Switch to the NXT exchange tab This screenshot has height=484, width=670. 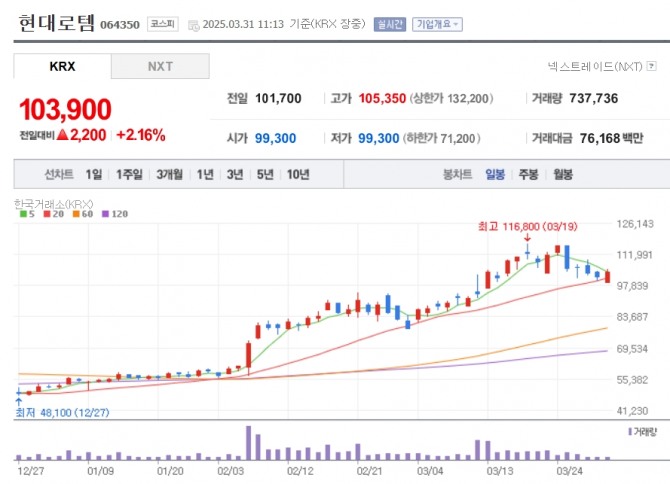[x=160, y=66]
